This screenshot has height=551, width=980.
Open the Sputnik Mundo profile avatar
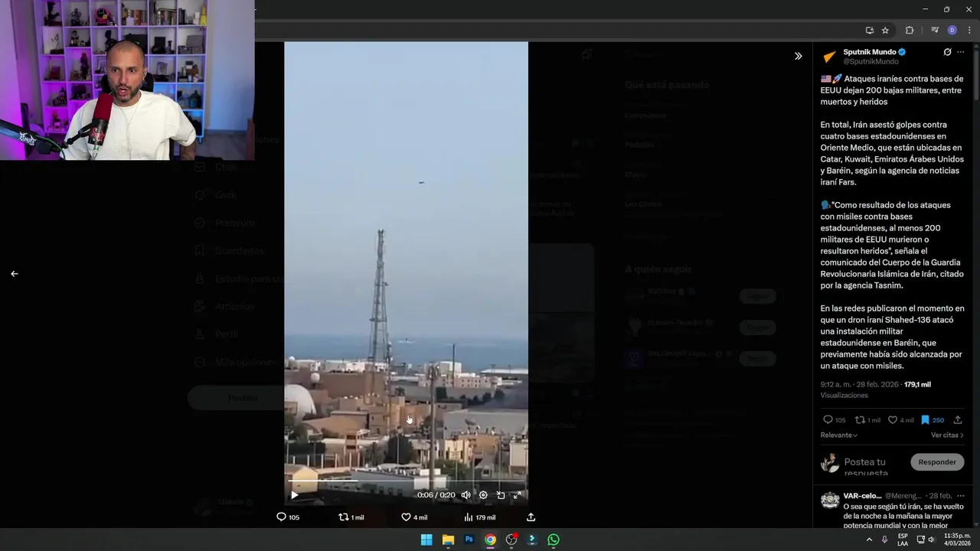[x=829, y=57]
